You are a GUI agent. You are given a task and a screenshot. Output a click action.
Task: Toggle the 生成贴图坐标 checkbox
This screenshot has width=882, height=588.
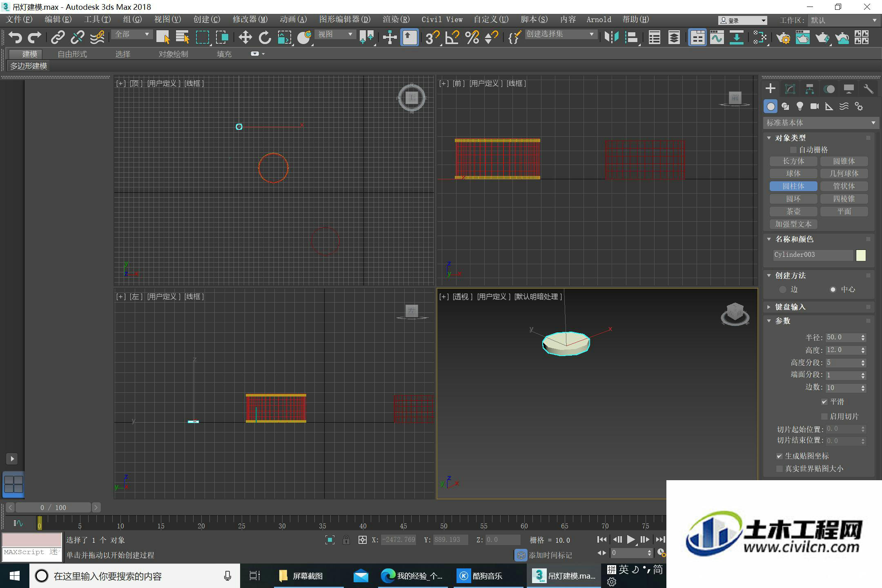(x=780, y=456)
